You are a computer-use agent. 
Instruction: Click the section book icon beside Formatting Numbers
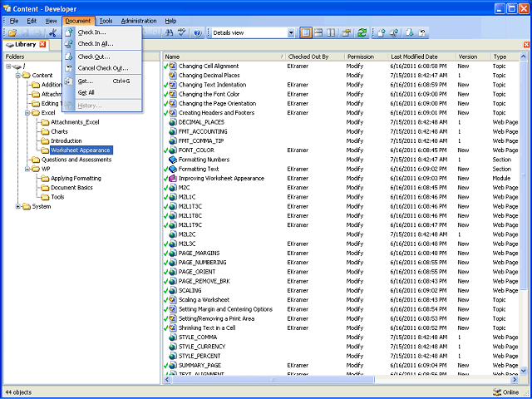click(x=173, y=160)
